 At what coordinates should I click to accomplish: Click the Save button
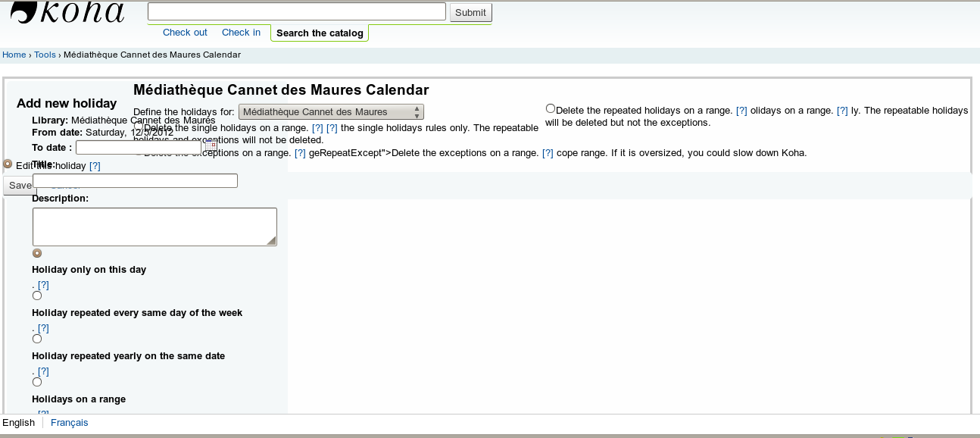coord(20,186)
